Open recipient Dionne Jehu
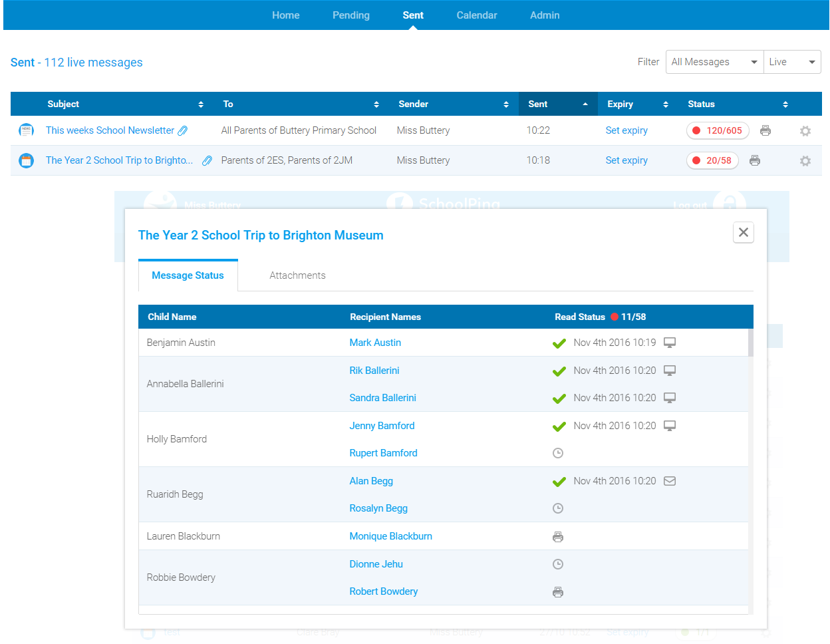Image resolution: width=830 pixels, height=644 pixels. pos(376,564)
